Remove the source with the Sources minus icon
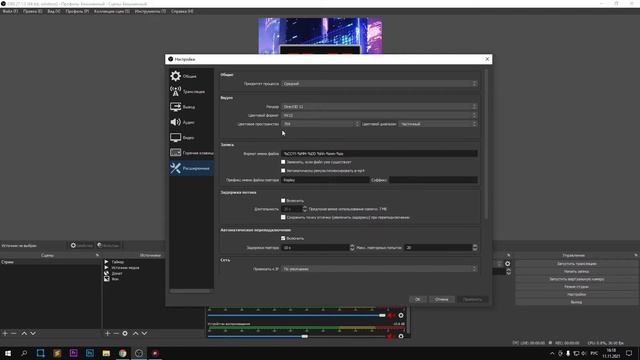This screenshot has height=360, width=640. pyautogui.click(x=116, y=333)
